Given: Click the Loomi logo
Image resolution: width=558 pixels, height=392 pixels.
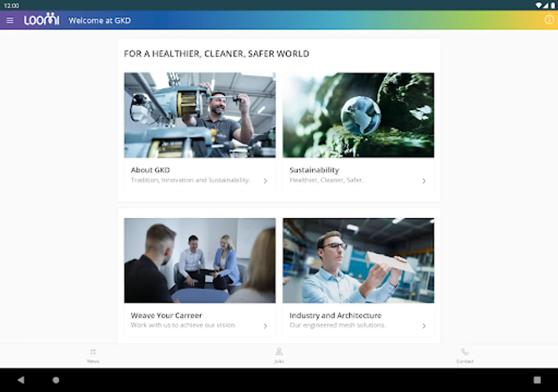Looking at the screenshot, I should (x=41, y=19).
